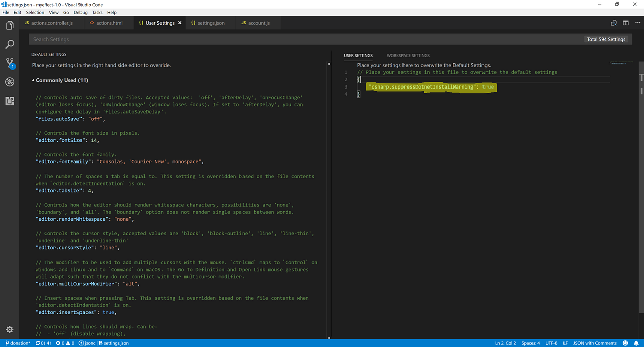This screenshot has height=347, width=644.
Task: Open the Extensions view in the activity bar
Action: click(9, 101)
